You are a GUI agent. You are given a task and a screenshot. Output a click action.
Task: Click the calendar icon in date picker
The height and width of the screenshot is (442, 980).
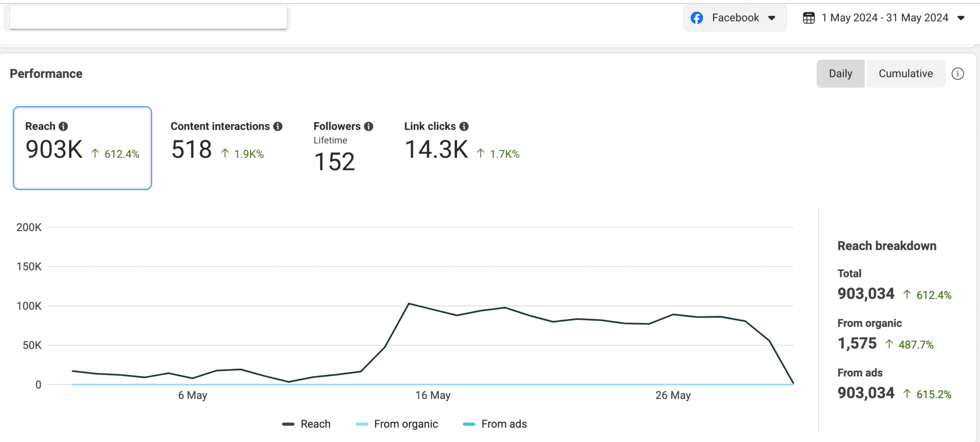pyautogui.click(x=809, y=18)
